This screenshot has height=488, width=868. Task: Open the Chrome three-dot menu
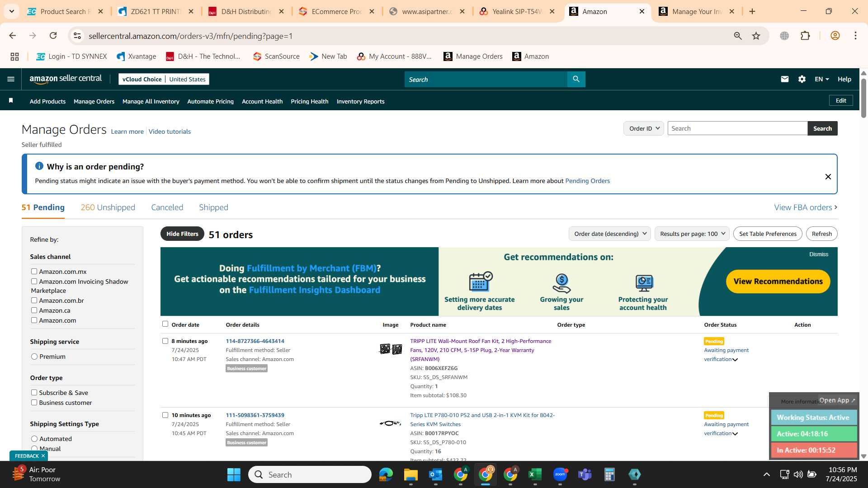click(x=855, y=36)
